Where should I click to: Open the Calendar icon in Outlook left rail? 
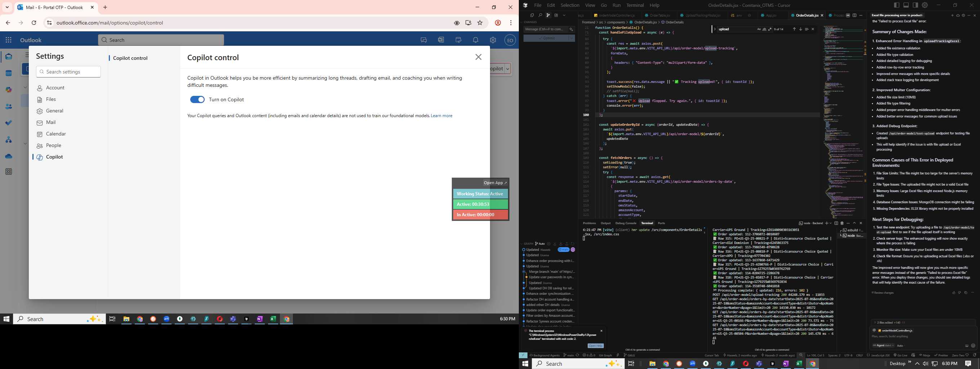tap(9, 74)
